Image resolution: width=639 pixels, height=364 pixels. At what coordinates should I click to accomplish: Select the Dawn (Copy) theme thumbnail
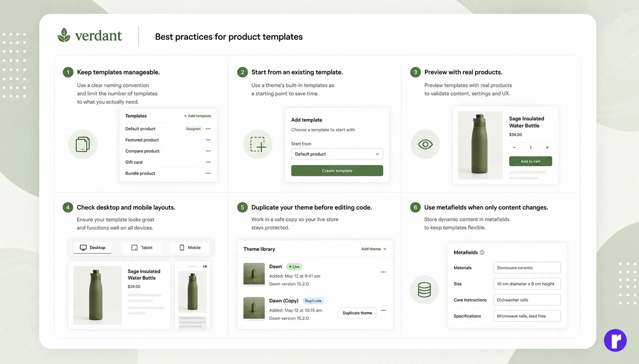click(254, 308)
